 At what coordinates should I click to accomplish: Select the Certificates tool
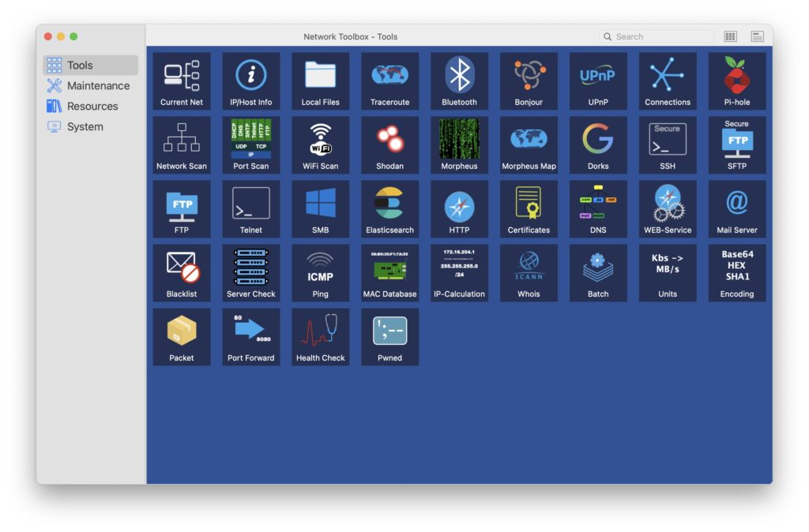[529, 209]
